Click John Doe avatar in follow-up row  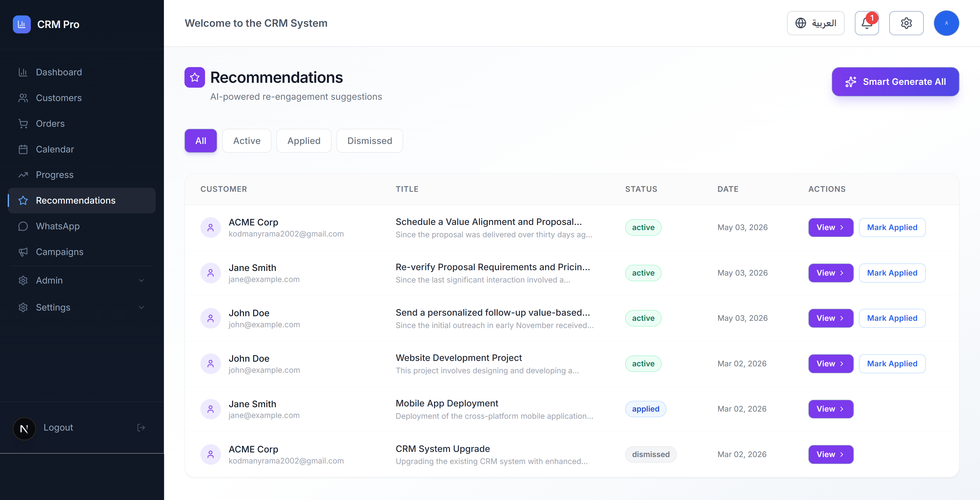tap(211, 318)
